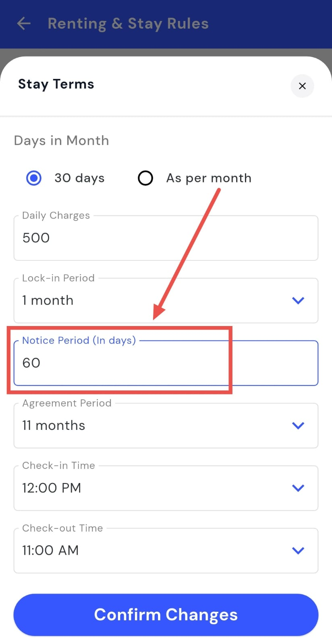Click the Stay Terms heading
This screenshot has width=332, height=644.
(x=56, y=84)
